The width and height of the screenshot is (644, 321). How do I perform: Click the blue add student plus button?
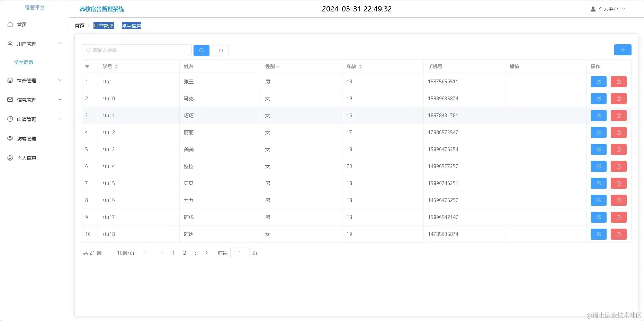623,50
